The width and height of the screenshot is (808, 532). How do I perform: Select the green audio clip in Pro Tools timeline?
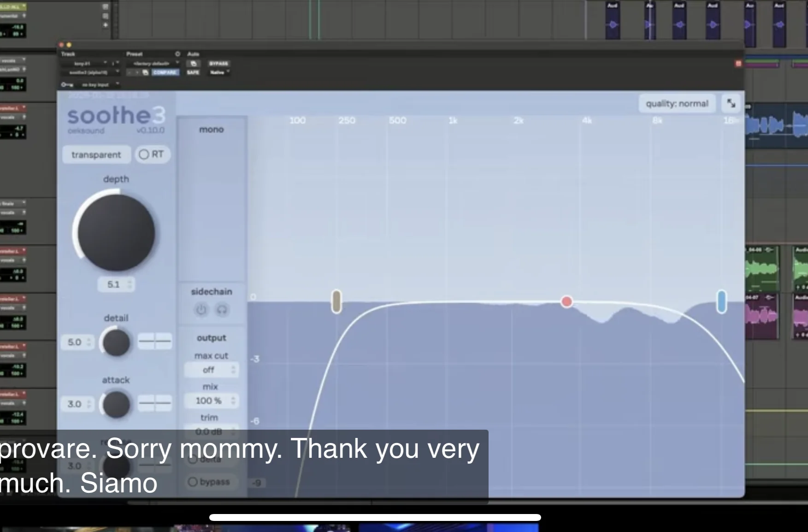point(762,268)
